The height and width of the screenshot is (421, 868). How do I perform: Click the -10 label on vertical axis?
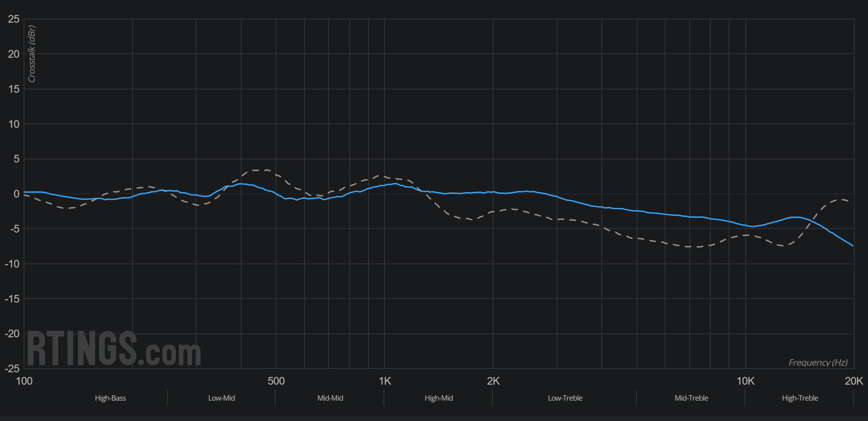coord(12,264)
